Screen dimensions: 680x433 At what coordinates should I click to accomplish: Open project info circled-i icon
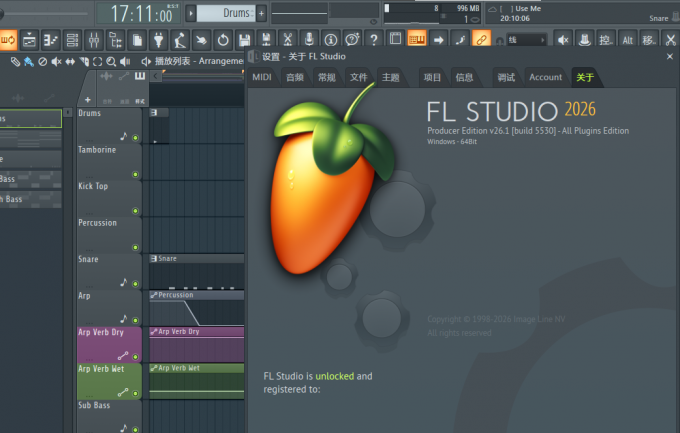[331, 40]
